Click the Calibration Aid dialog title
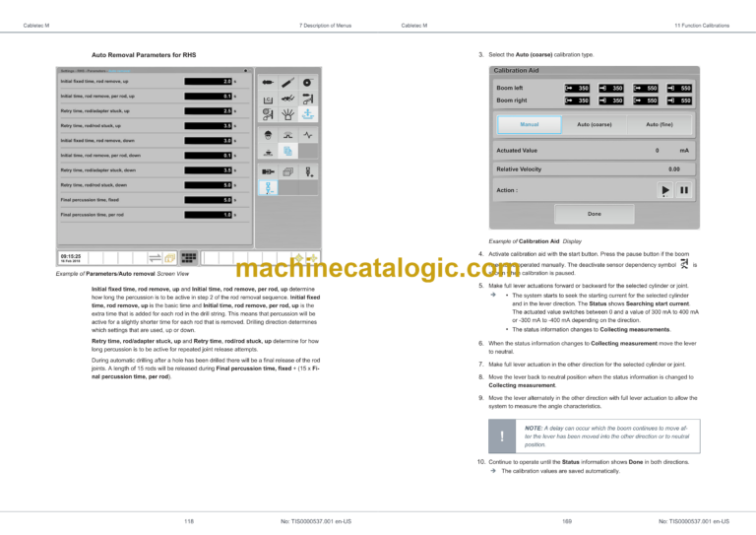 coord(516,70)
